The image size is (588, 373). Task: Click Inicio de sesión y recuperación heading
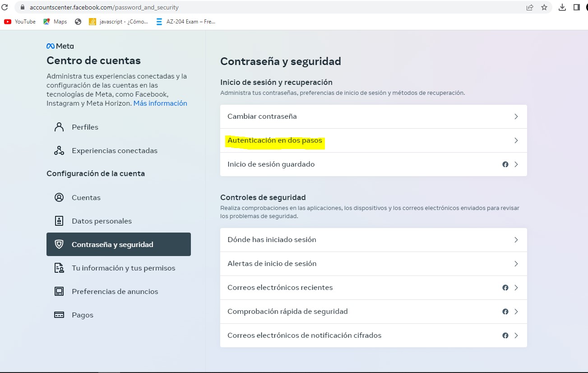coord(276,82)
